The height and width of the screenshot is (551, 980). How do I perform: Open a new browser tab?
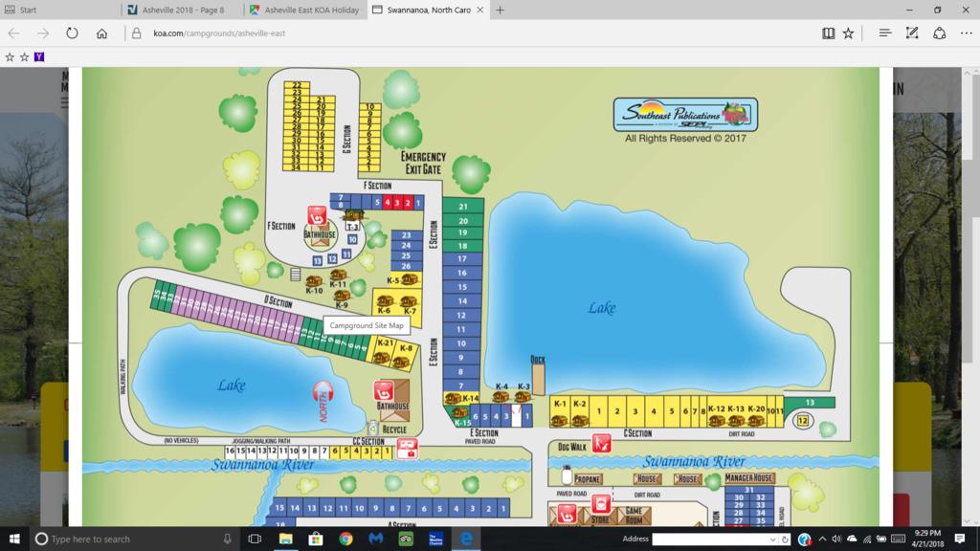point(500,10)
